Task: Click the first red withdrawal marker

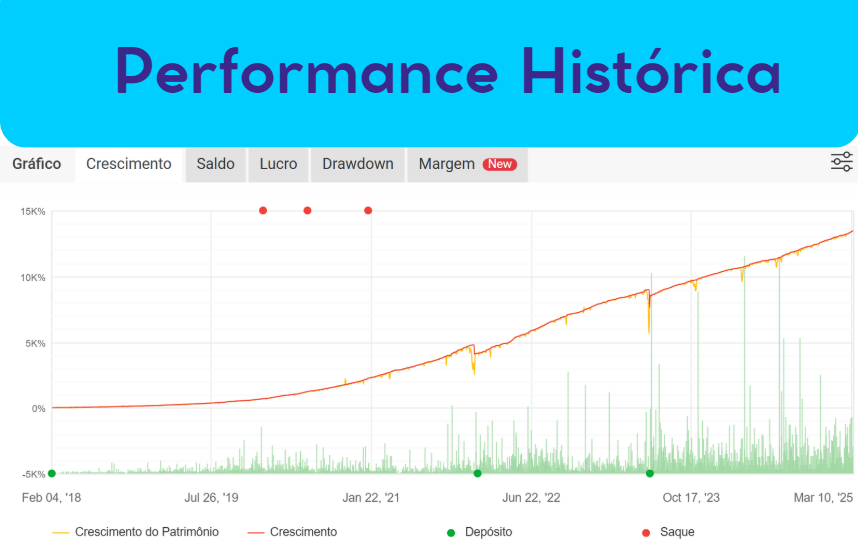Action: (263, 211)
